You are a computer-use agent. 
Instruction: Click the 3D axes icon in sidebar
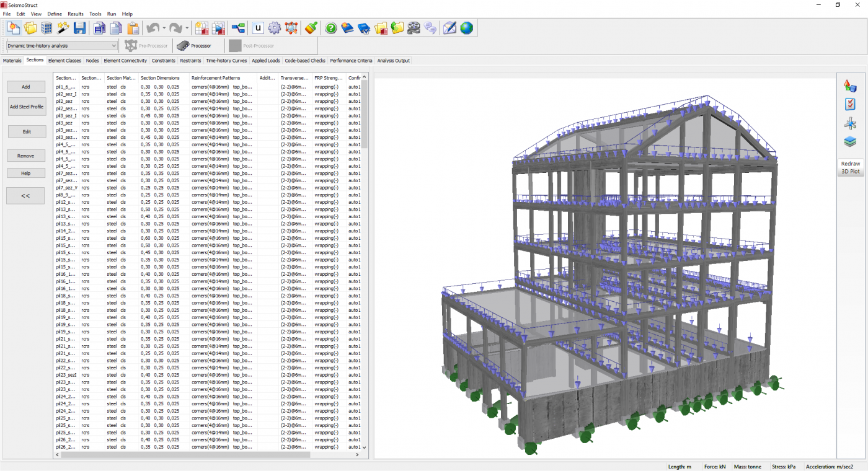pyautogui.click(x=850, y=123)
